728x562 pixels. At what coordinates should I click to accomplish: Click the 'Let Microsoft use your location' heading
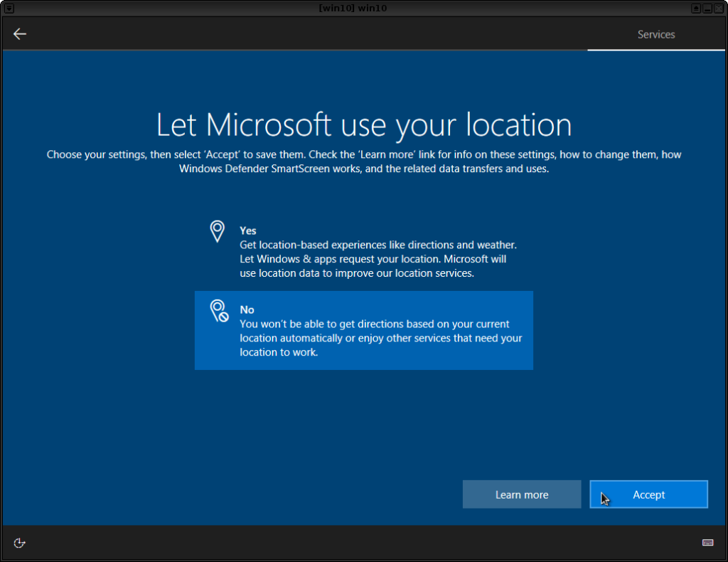coord(364,125)
